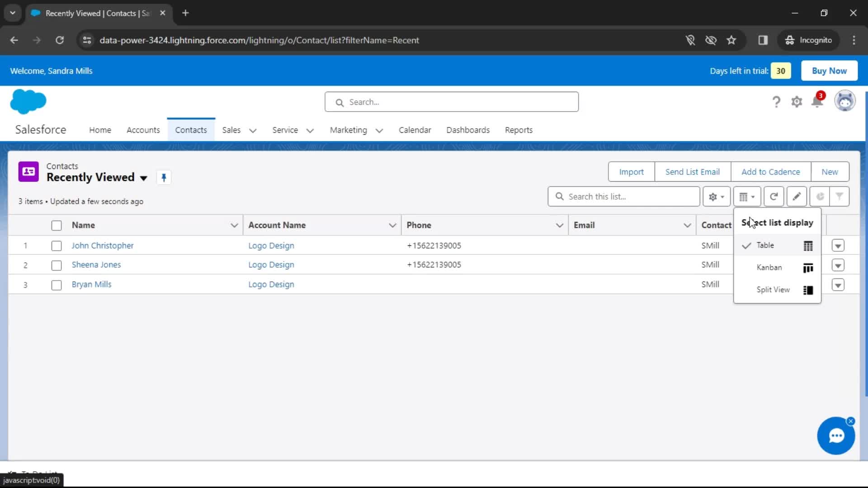Open row actions for Sheena Jones
Image resolution: width=868 pixels, height=488 pixels.
[x=838, y=265]
